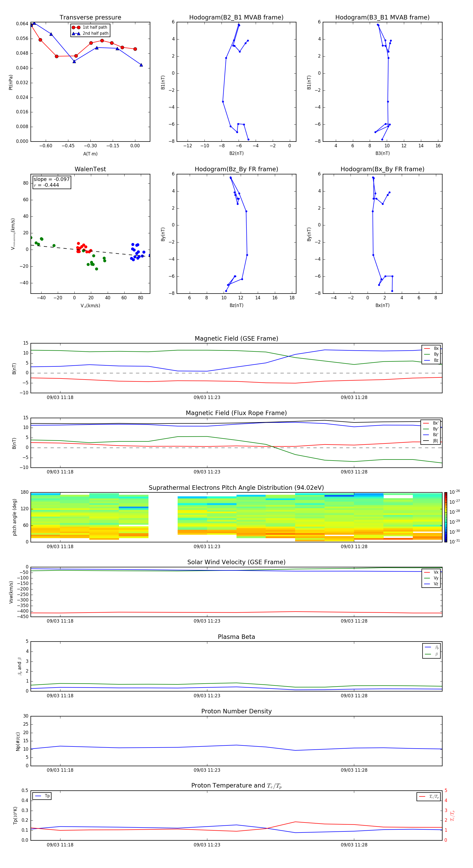Click 'Vy' in solar wind velocity legend
Viewport: 473px width, 868px height.
coord(431,578)
